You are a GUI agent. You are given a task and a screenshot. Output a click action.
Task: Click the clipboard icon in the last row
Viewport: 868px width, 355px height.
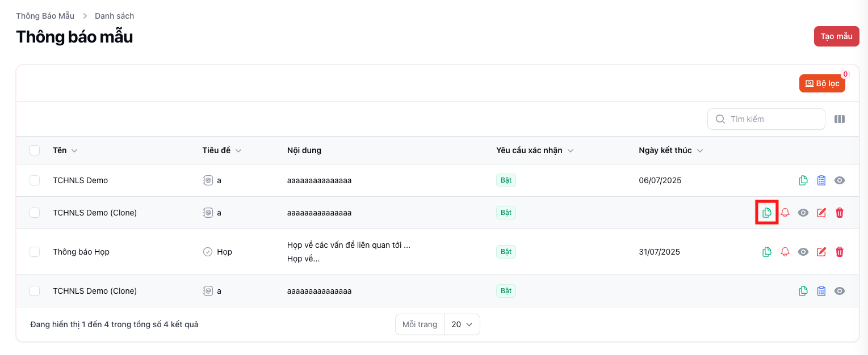coord(821,291)
